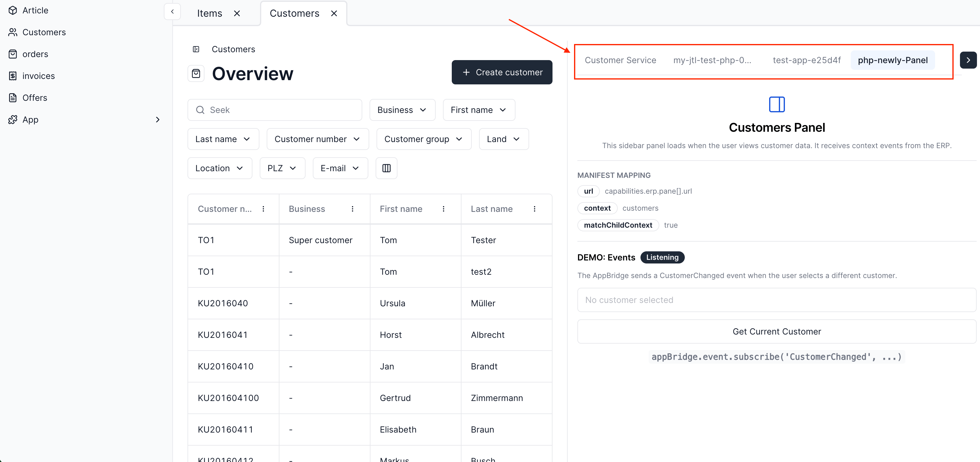Select customer KU20160411 row

pyautogui.click(x=370, y=430)
